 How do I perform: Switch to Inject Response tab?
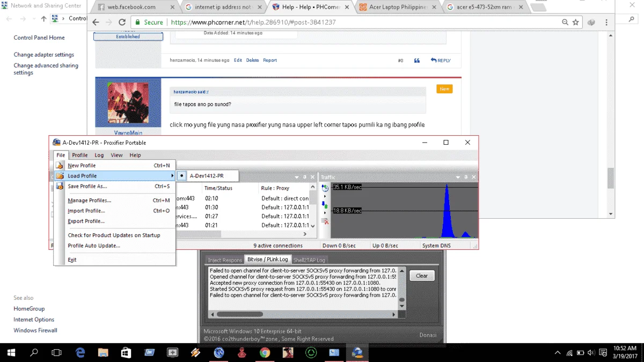tap(225, 260)
